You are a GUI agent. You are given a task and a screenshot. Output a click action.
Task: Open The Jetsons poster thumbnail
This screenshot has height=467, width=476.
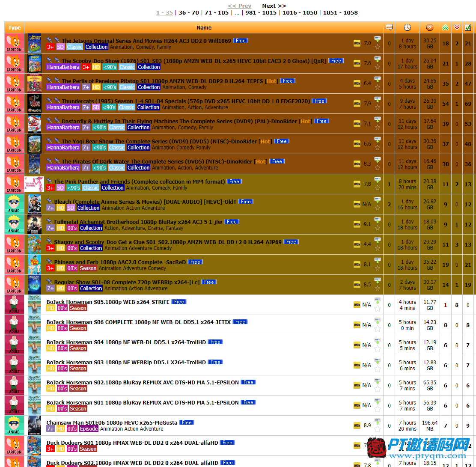(x=34, y=43)
